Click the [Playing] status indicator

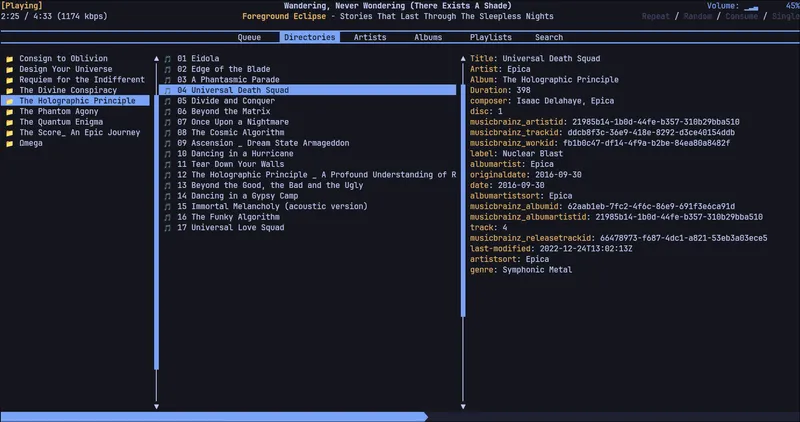coord(22,6)
